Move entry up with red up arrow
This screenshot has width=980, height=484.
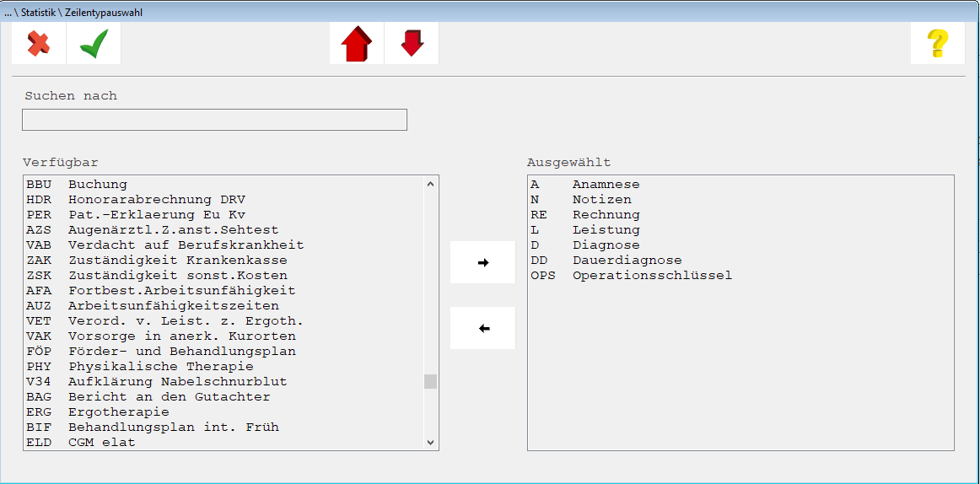click(356, 44)
